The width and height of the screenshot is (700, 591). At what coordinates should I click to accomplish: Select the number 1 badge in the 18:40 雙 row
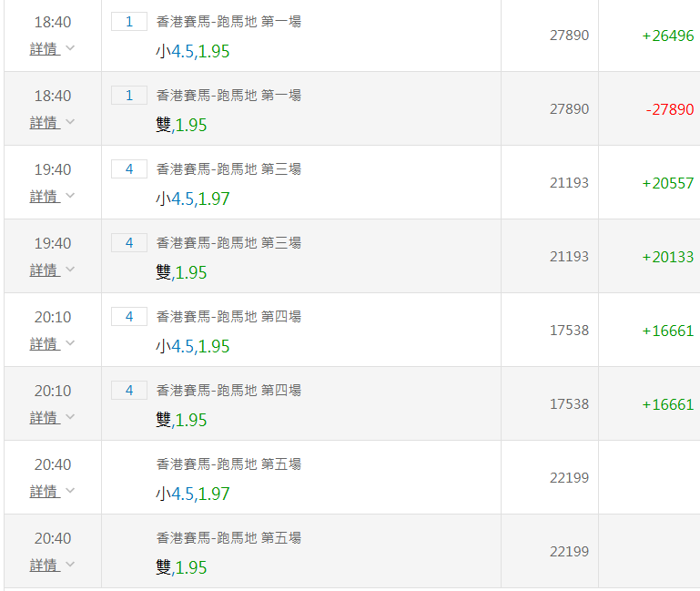click(x=129, y=95)
